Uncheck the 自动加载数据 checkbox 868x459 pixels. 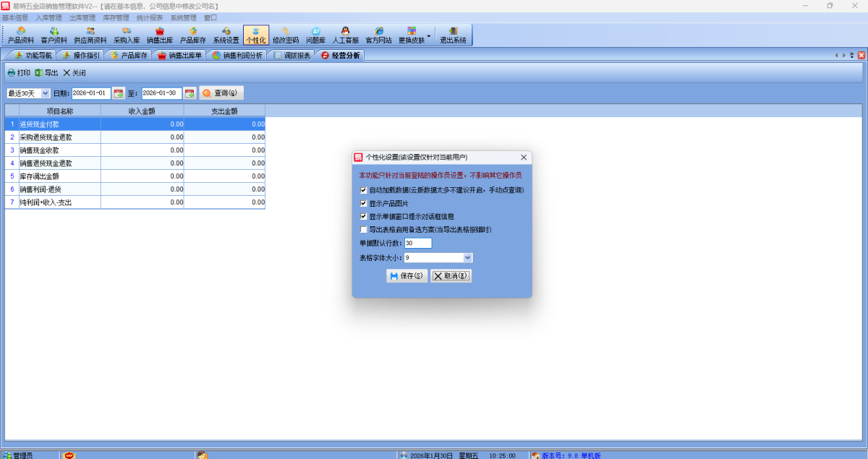click(363, 190)
